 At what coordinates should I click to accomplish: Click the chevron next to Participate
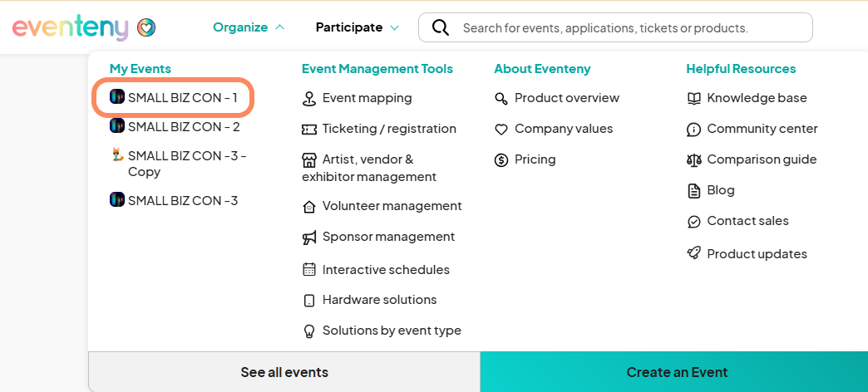pyautogui.click(x=394, y=27)
